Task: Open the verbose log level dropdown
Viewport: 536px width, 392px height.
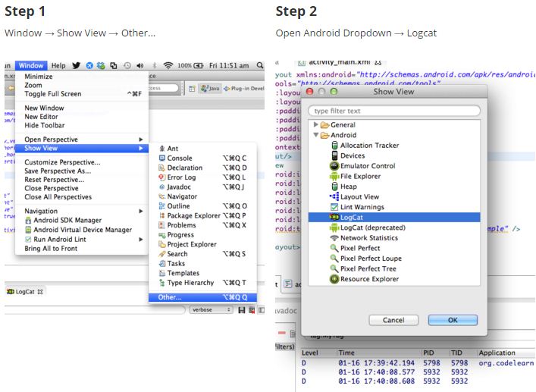Action: tap(212, 309)
